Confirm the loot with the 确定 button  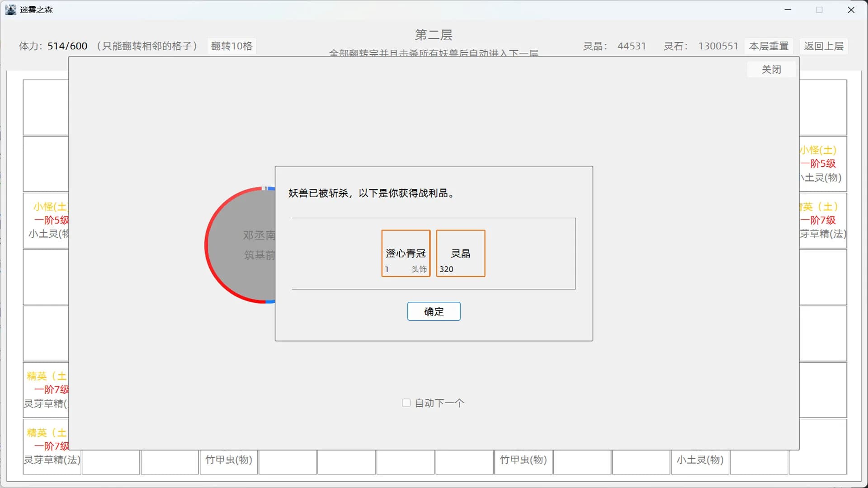click(434, 311)
